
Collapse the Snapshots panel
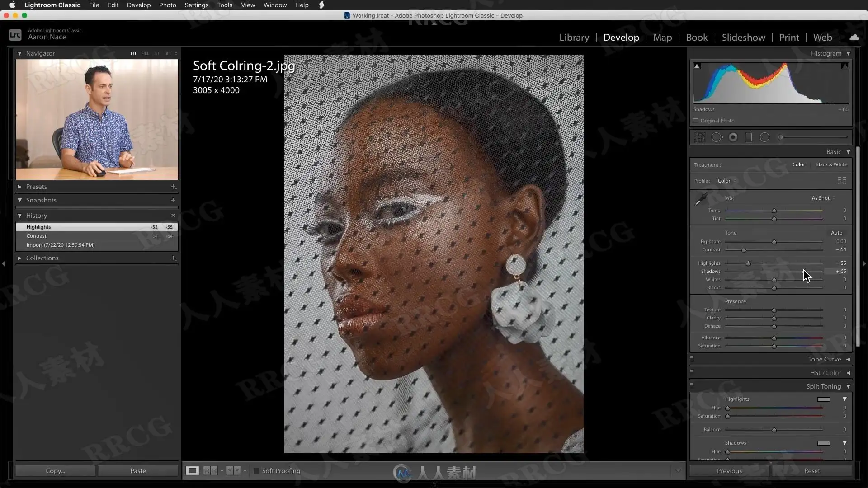point(19,200)
